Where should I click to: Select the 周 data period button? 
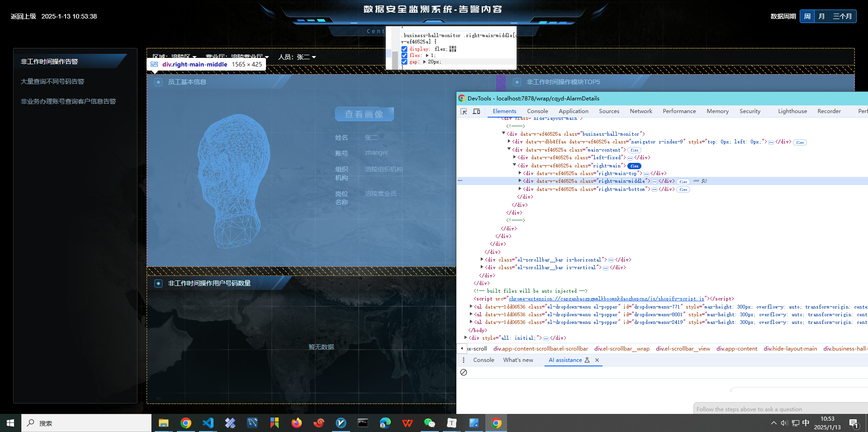click(807, 16)
